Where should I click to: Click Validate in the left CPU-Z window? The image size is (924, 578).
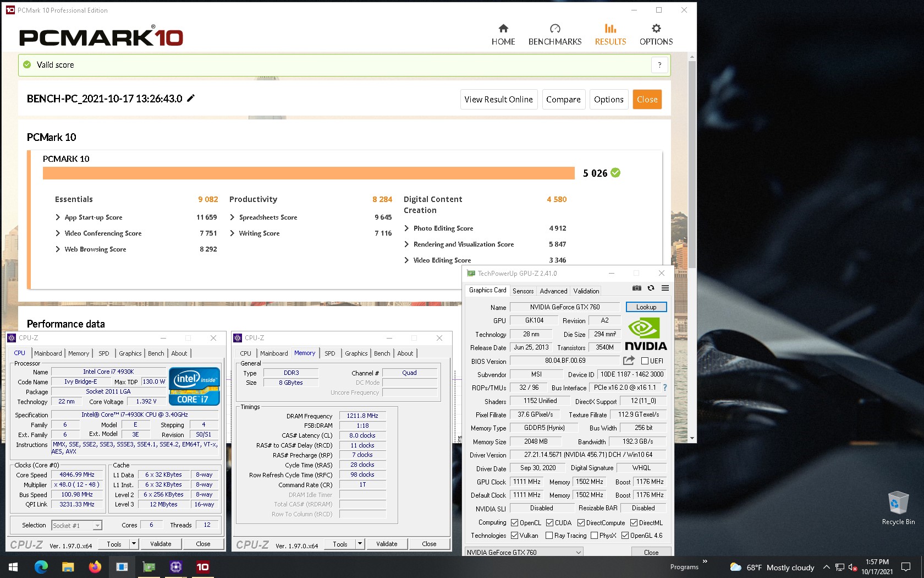(161, 544)
